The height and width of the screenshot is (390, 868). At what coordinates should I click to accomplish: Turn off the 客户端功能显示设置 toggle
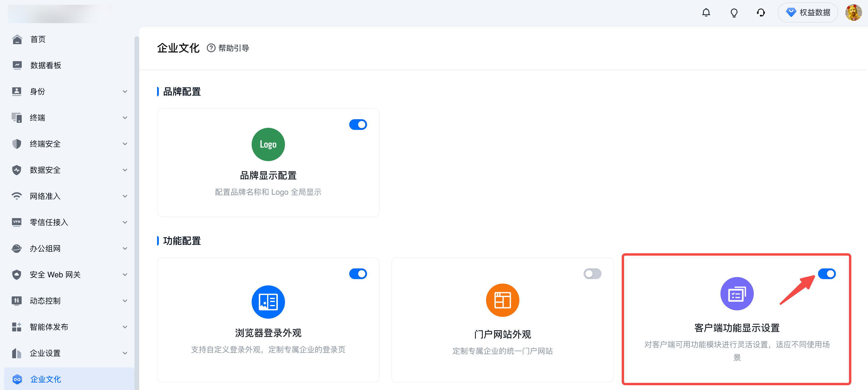[826, 274]
